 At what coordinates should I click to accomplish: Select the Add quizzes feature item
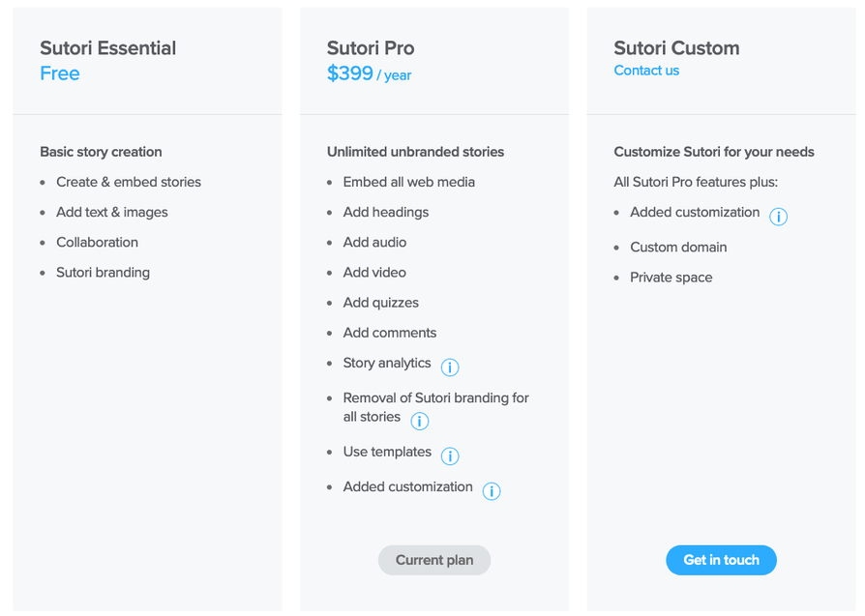point(380,302)
